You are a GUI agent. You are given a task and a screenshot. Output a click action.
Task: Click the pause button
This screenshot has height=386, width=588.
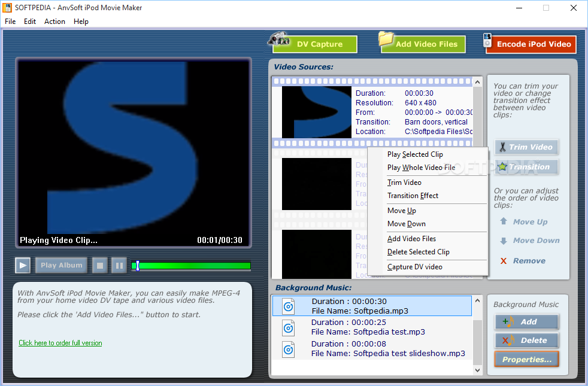pyautogui.click(x=119, y=265)
